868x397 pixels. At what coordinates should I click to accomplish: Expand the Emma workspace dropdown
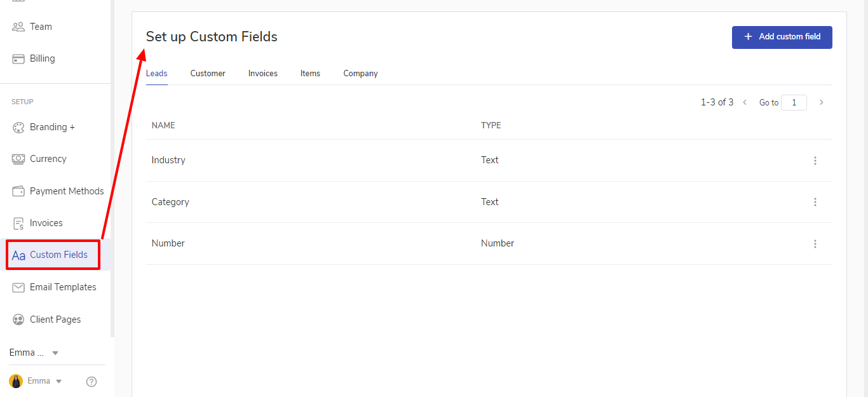point(55,353)
